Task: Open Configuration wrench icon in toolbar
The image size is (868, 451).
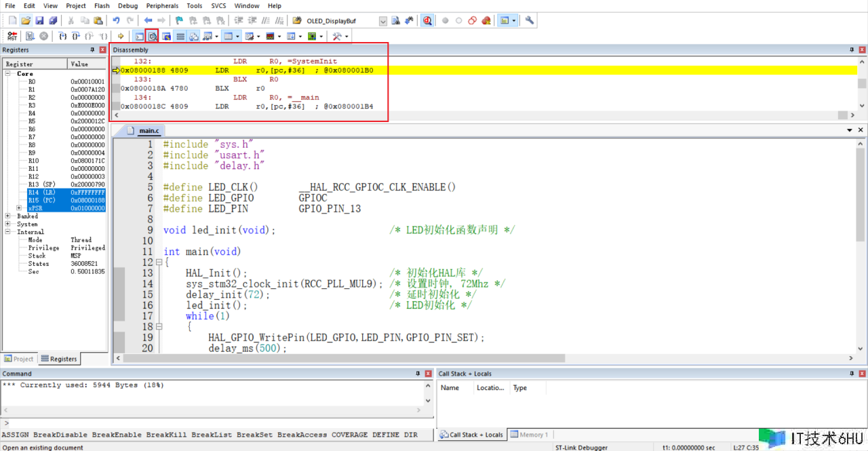Action: pos(530,20)
